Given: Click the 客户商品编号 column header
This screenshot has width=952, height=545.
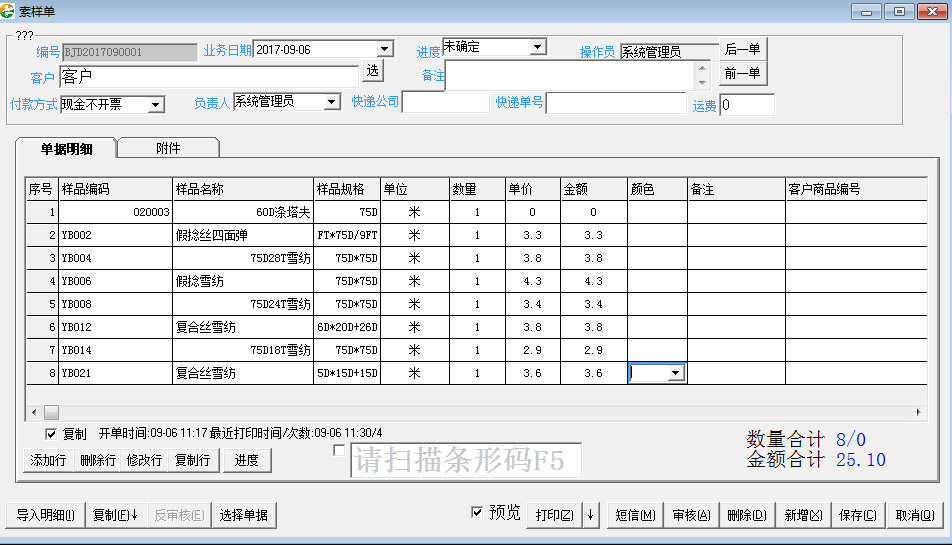Looking at the screenshot, I should pos(856,189).
